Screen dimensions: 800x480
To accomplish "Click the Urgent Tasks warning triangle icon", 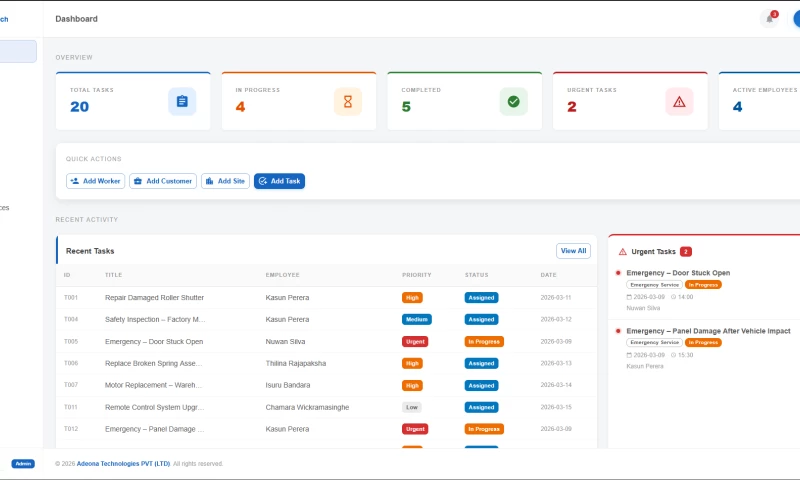I will (x=680, y=102).
